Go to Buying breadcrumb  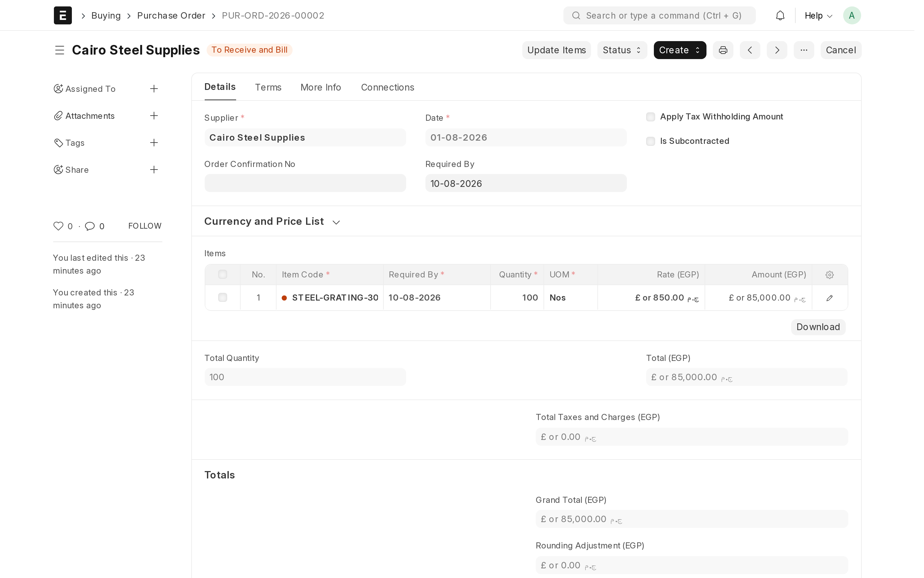point(106,16)
